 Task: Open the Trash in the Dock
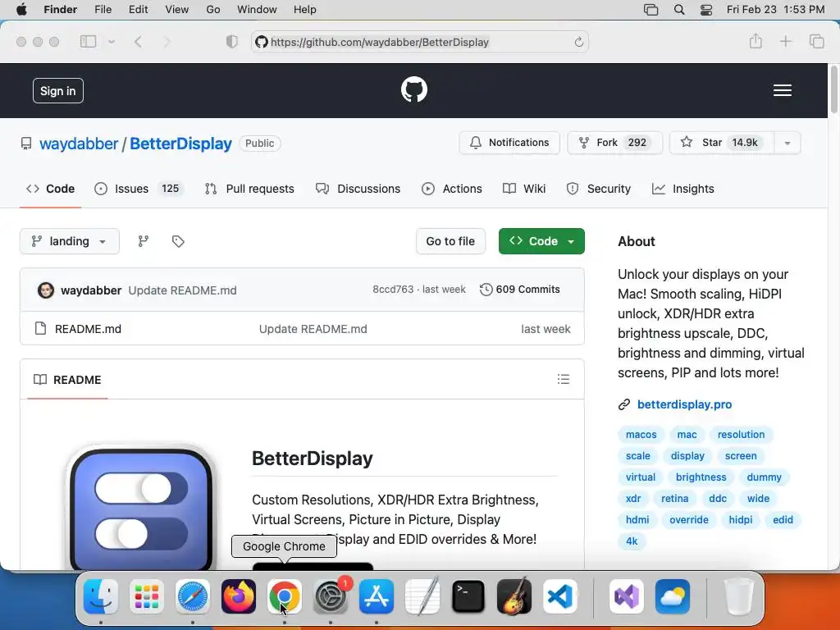pyautogui.click(x=739, y=596)
